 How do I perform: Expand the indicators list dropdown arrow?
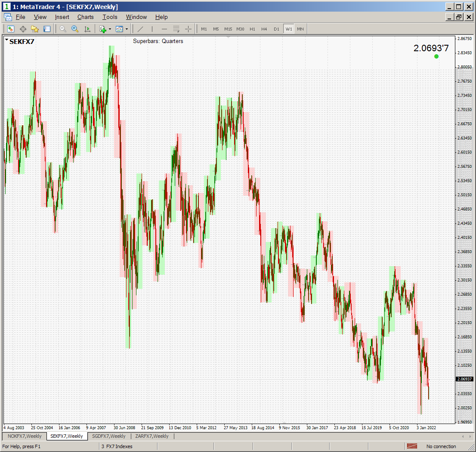pyautogui.click(x=110, y=29)
